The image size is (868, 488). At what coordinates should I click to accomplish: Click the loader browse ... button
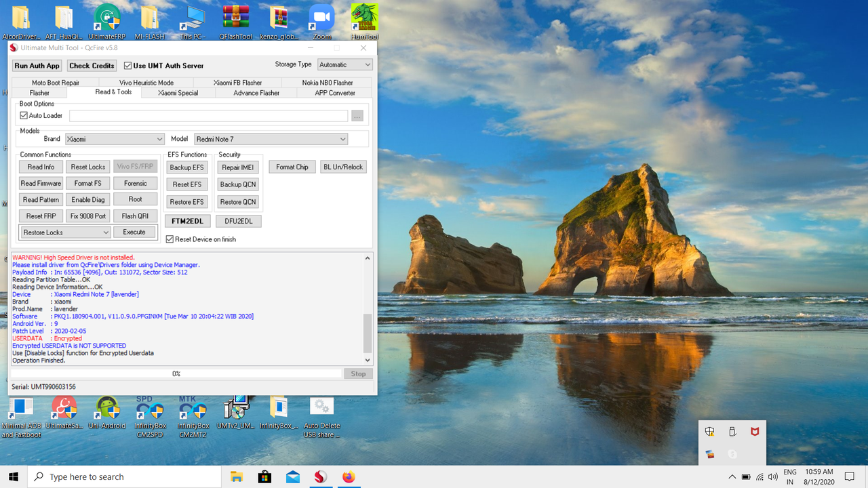pos(357,116)
